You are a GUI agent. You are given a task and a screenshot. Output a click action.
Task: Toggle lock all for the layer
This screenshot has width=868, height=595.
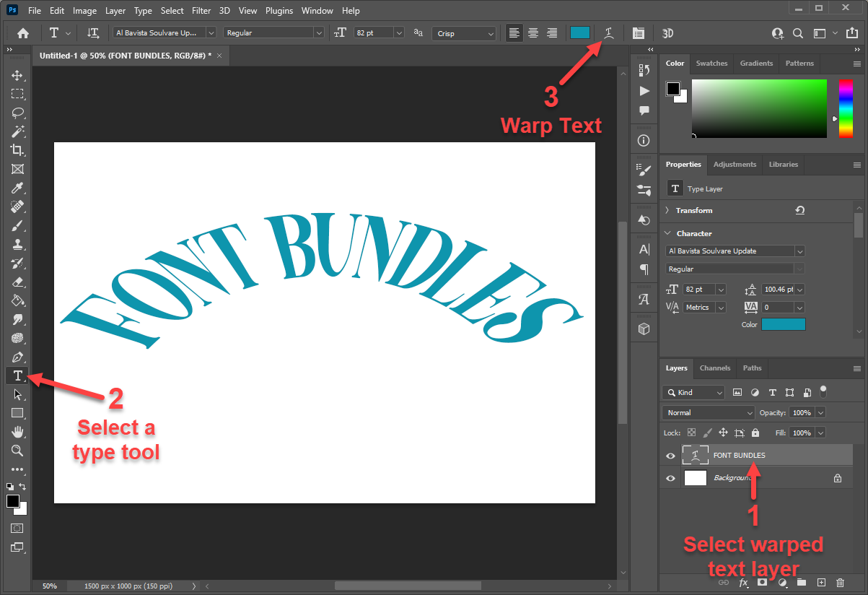pyautogui.click(x=755, y=433)
